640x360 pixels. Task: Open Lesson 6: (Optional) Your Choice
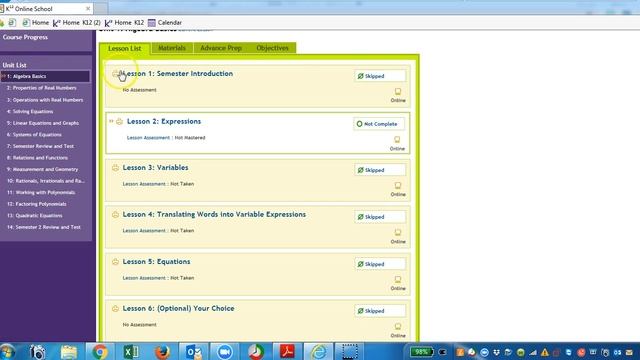[x=178, y=309]
